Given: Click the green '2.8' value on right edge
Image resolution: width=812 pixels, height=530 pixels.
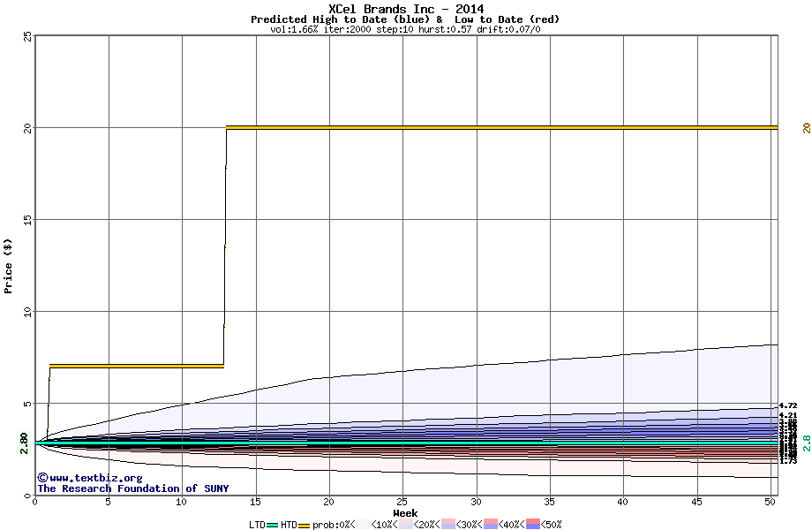Looking at the screenshot, I should pos(807,443).
